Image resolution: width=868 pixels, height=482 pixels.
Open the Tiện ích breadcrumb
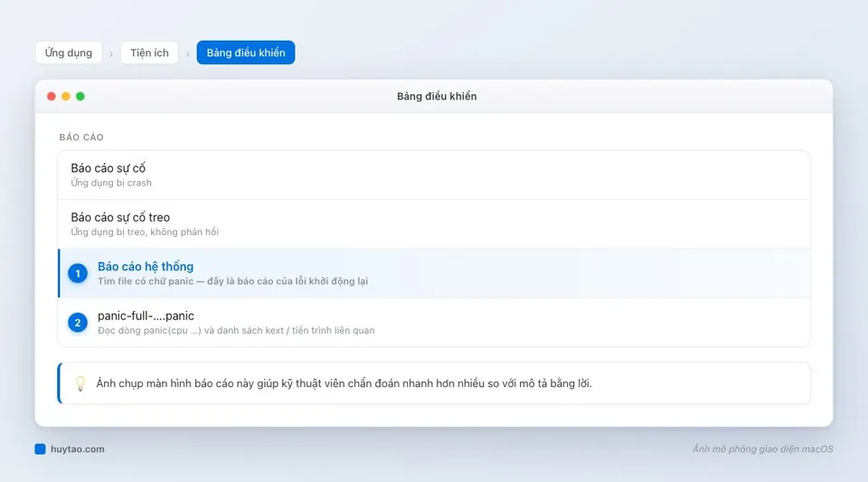[149, 52]
